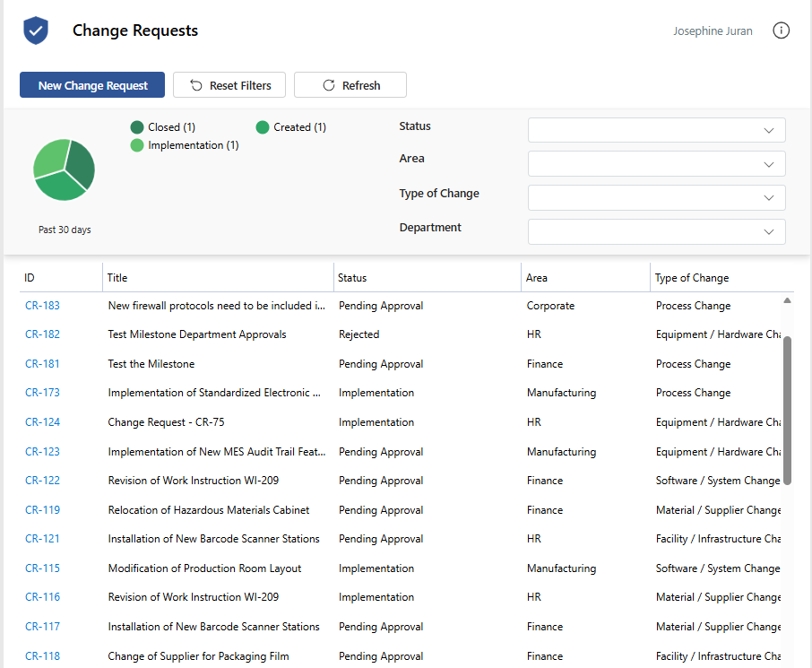The width and height of the screenshot is (812, 668).
Task: Click the pie chart of change requests
Action: 65,169
